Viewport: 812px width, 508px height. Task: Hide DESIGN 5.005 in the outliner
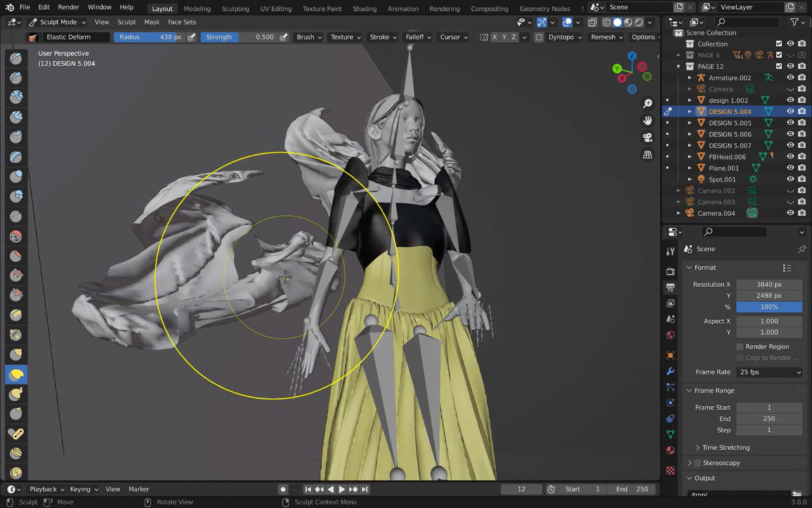790,123
